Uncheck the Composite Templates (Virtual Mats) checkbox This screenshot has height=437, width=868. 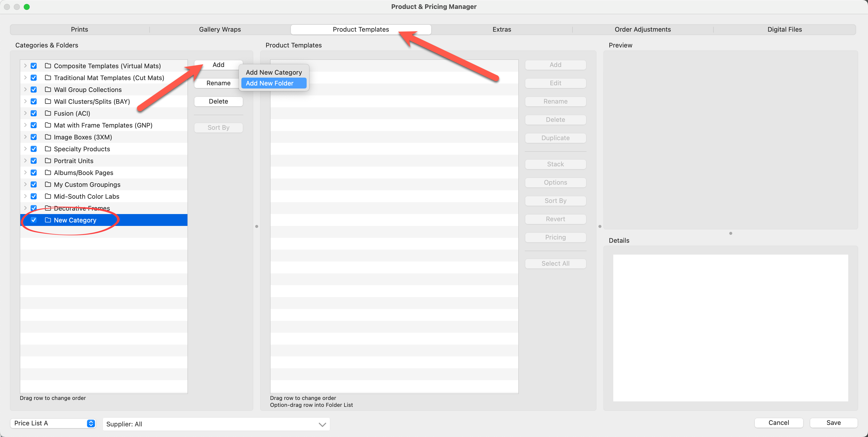click(34, 66)
